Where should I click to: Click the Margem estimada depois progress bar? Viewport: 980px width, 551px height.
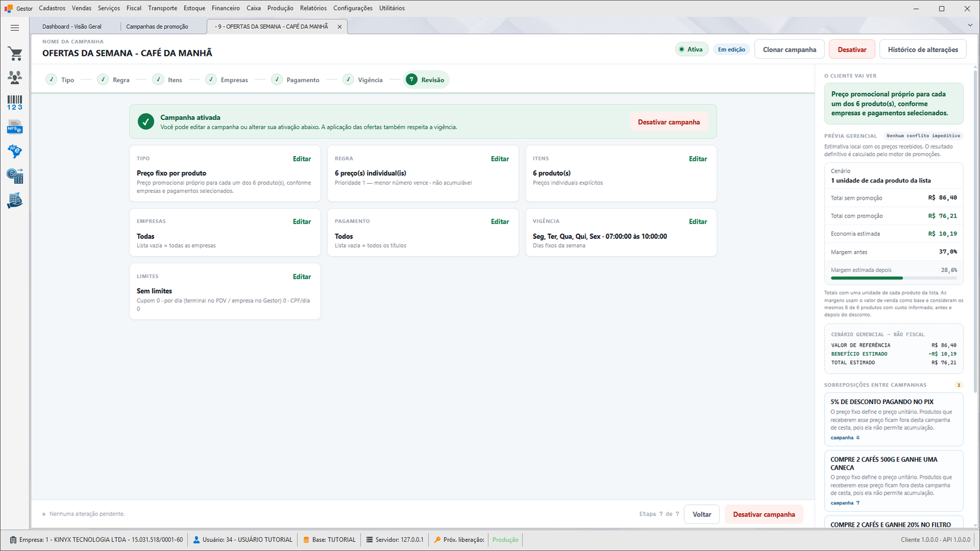[894, 278]
